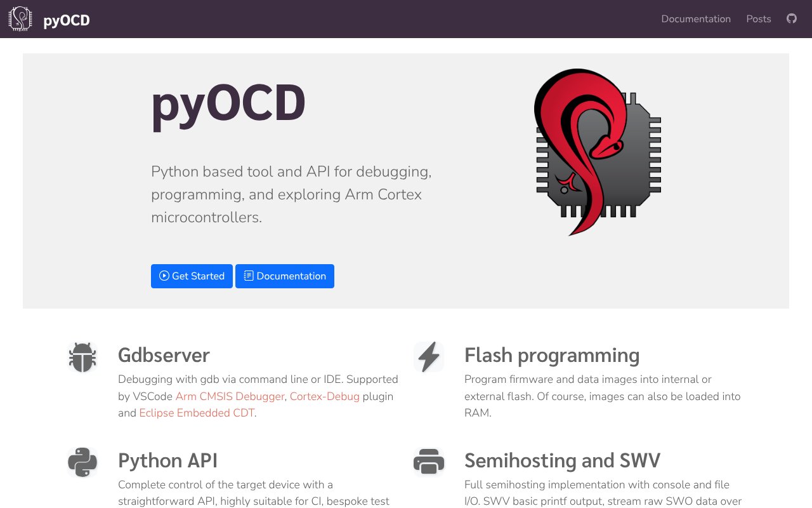Open the GitHub icon link
Image resolution: width=812 pixels, height=508 pixels.
[x=791, y=18]
